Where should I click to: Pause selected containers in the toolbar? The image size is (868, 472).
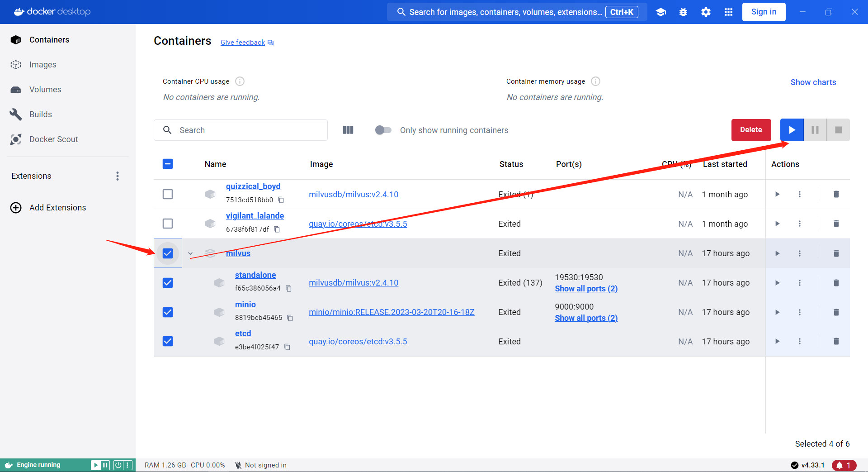[x=815, y=130]
